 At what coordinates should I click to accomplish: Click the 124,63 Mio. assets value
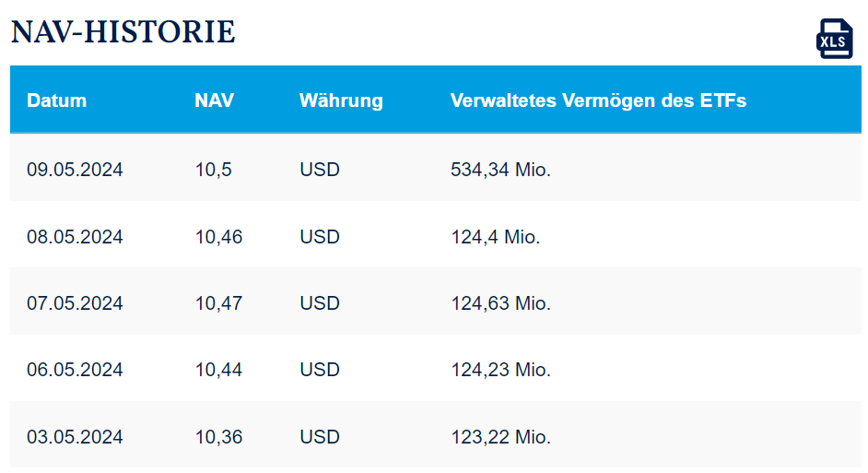pos(500,303)
